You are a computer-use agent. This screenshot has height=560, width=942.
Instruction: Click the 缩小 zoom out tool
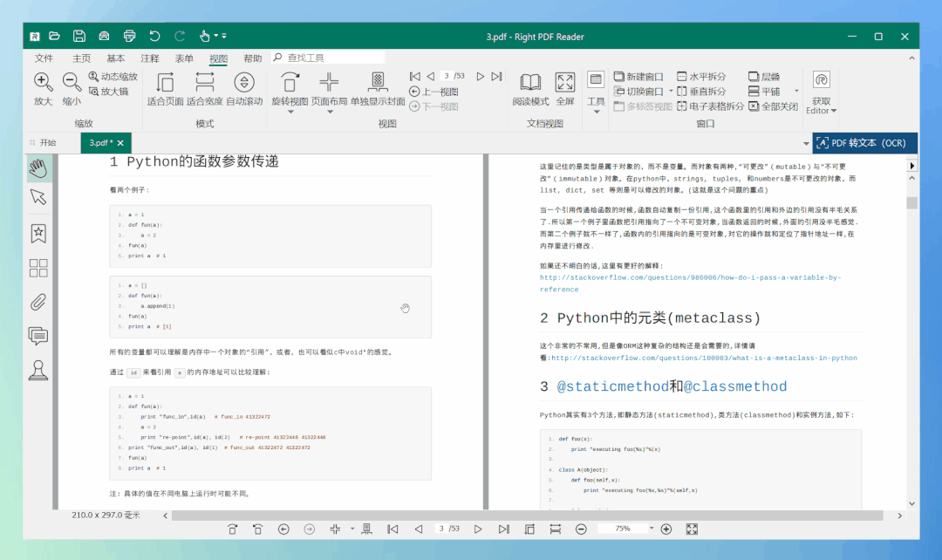coord(72,89)
